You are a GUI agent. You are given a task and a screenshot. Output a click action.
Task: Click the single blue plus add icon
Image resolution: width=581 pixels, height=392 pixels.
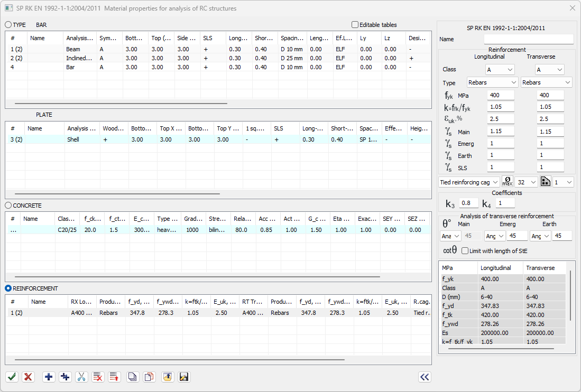click(x=49, y=377)
